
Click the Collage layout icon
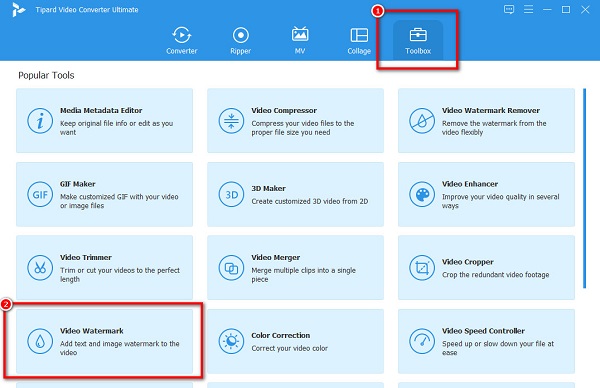pos(359,35)
